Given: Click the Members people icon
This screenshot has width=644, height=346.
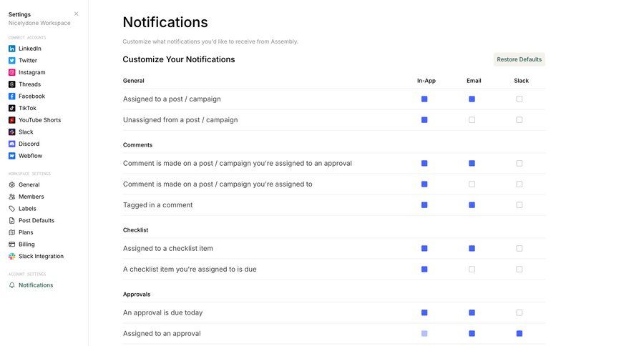Looking at the screenshot, I should tap(12, 197).
